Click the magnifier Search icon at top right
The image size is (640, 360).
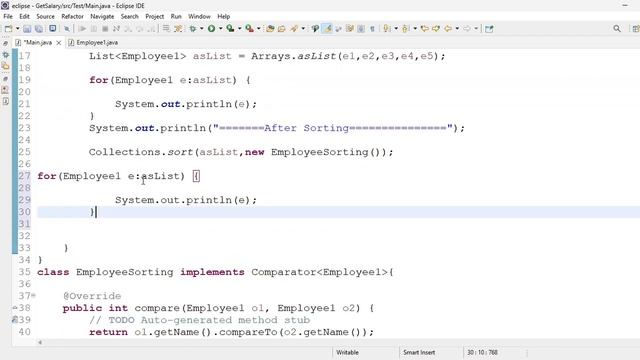coord(617,29)
